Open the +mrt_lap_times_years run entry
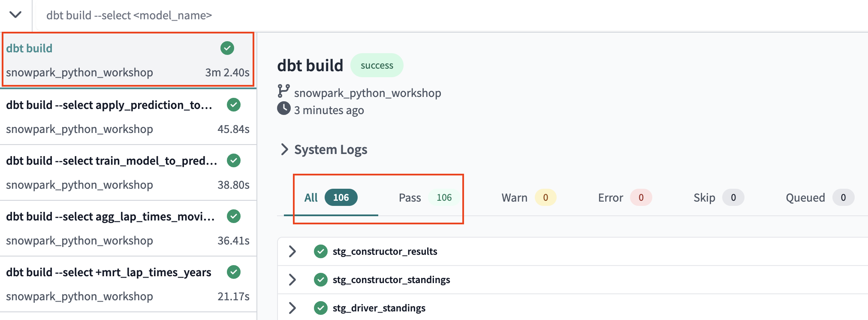This screenshot has width=868, height=320. click(128, 284)
